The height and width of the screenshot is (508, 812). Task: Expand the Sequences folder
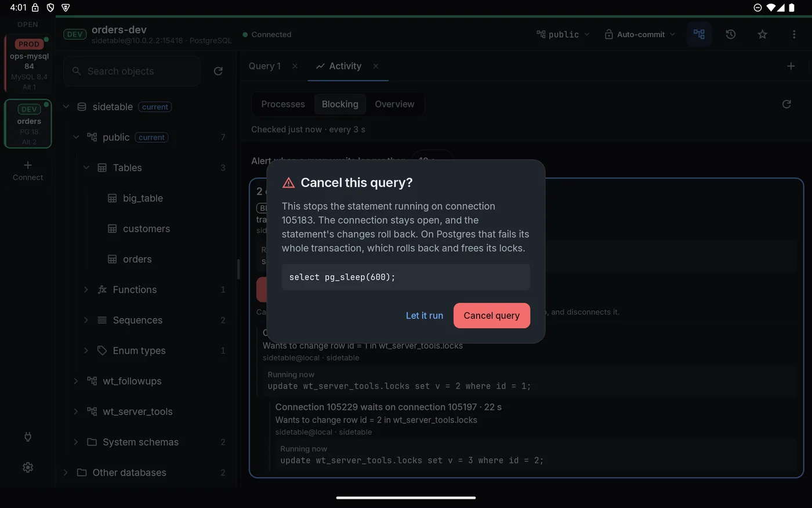click(86, 320)
